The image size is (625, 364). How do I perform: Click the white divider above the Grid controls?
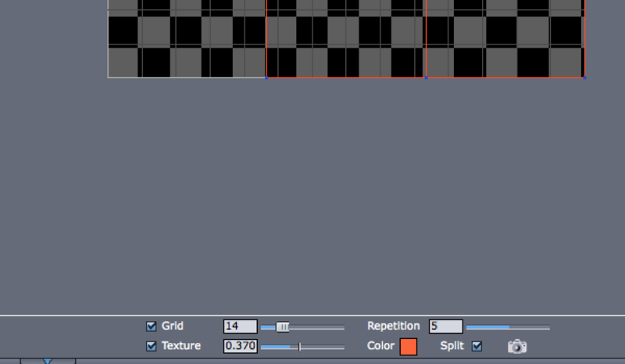point(312,316)
